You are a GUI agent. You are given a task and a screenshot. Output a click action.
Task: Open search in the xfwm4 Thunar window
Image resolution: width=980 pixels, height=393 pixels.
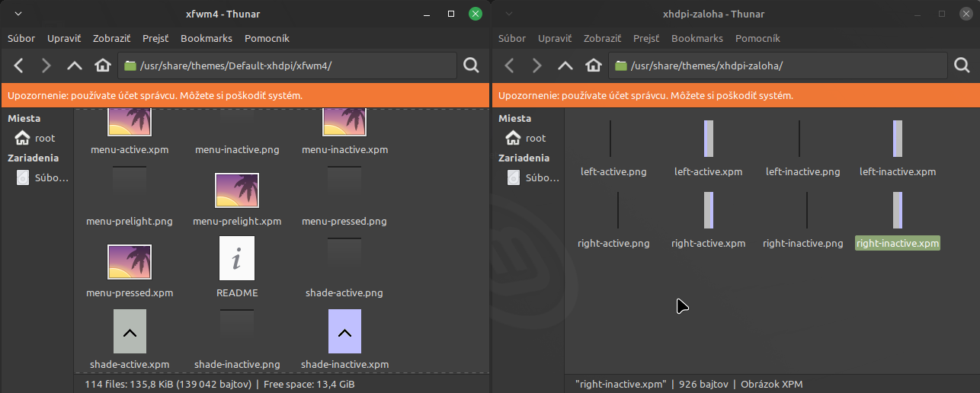pos(471,66)
